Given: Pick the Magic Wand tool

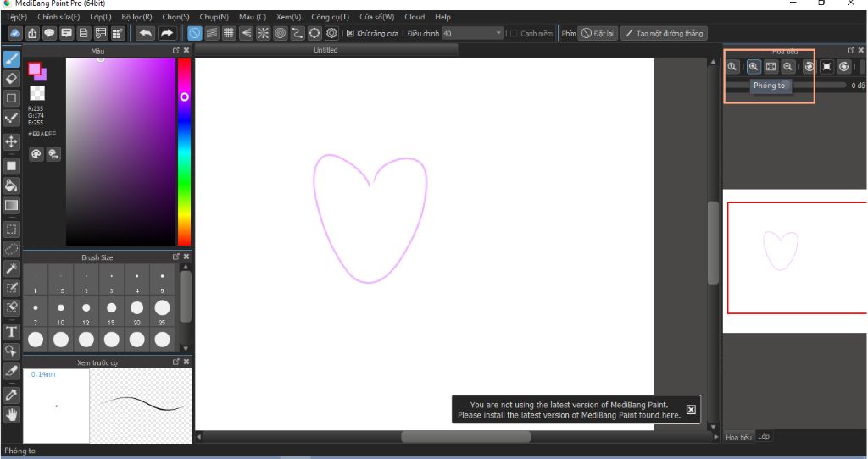Looking at the screenshot, I should 12,268.
